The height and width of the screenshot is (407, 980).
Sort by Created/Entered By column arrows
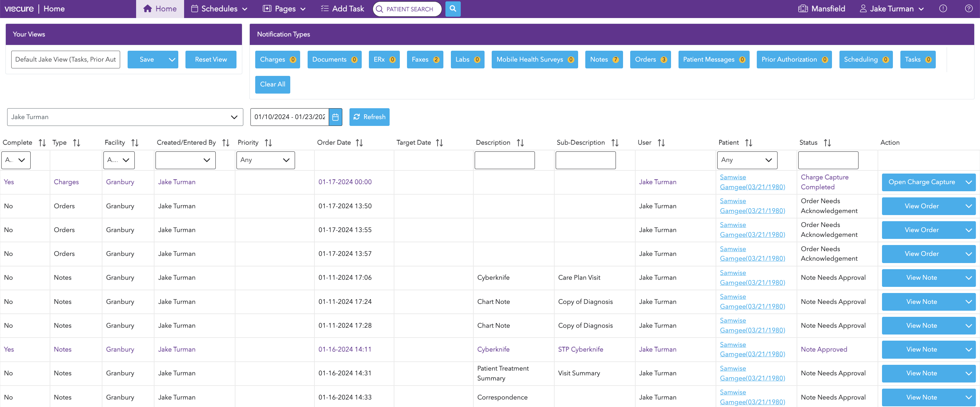click(226, 143)
